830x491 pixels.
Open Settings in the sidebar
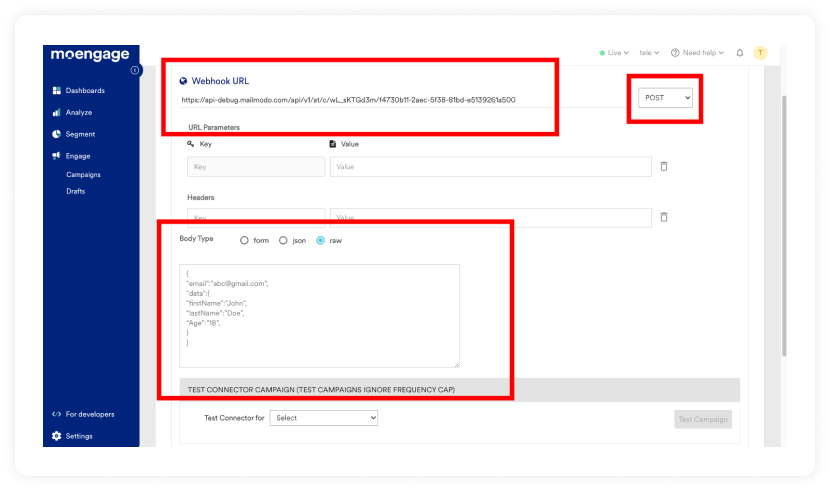79,436
